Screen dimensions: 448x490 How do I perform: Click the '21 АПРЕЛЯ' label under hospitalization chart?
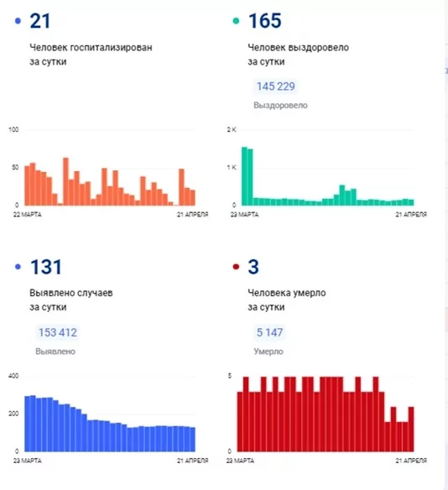tap(193, 215)
